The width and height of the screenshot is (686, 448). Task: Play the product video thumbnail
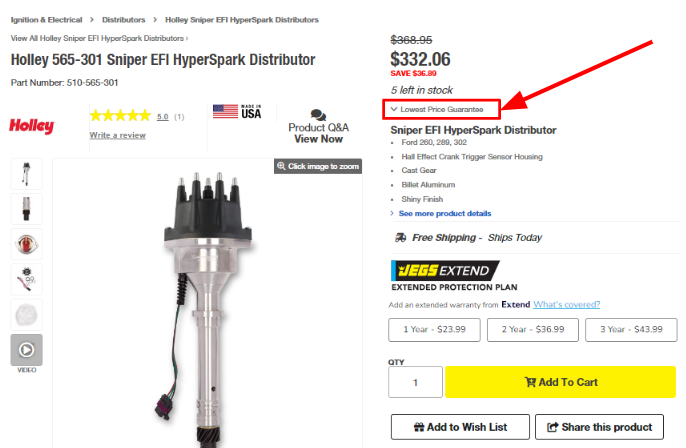pos(26,350)
